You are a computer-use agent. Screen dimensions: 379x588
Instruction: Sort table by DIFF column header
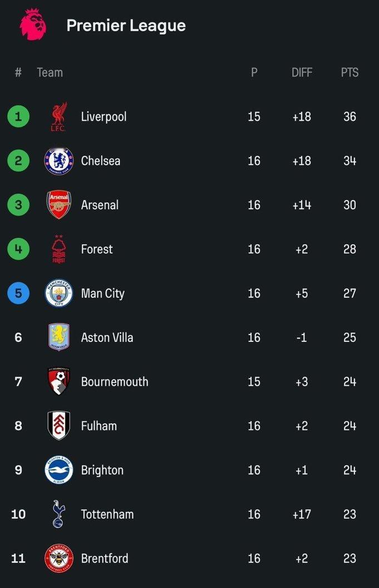point(302,72)
